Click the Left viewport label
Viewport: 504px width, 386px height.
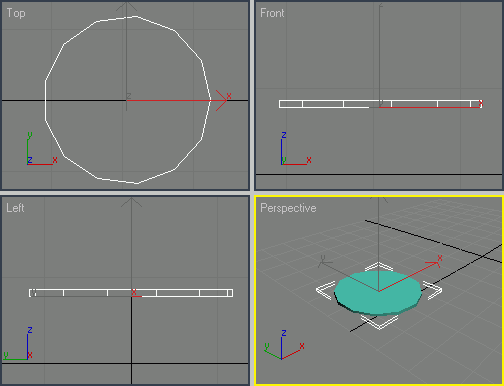[15, 208]
